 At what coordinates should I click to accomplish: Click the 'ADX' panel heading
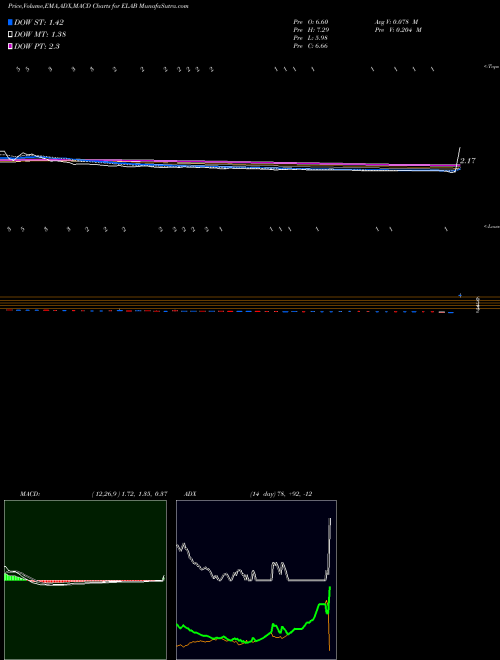[x=190, y=494]
